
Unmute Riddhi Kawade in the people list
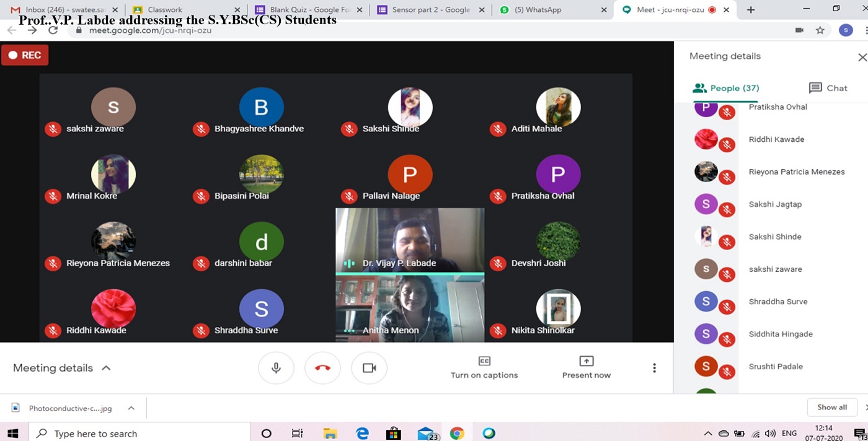pos(726,144)
